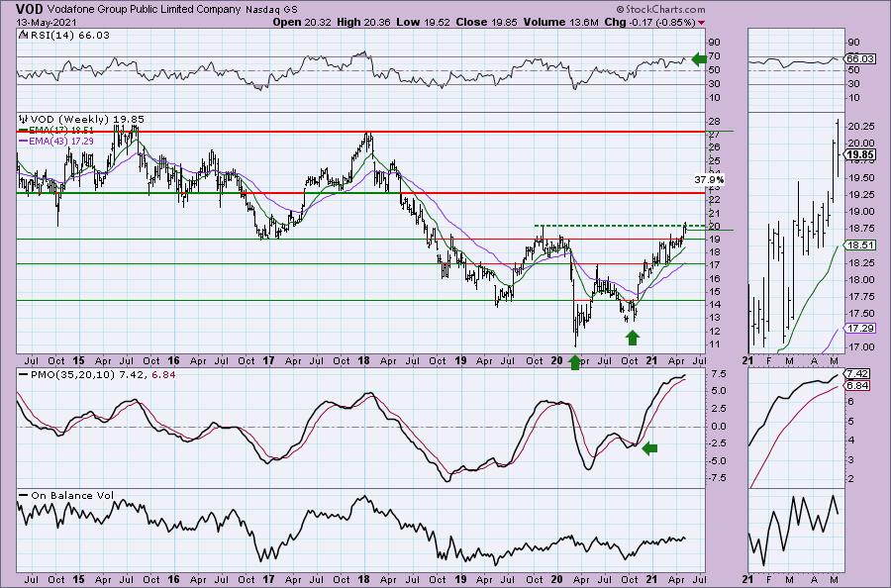Open the StockCharts.com copyright label
This screenshot has height=588, width=891.
[x=659, y=10]
